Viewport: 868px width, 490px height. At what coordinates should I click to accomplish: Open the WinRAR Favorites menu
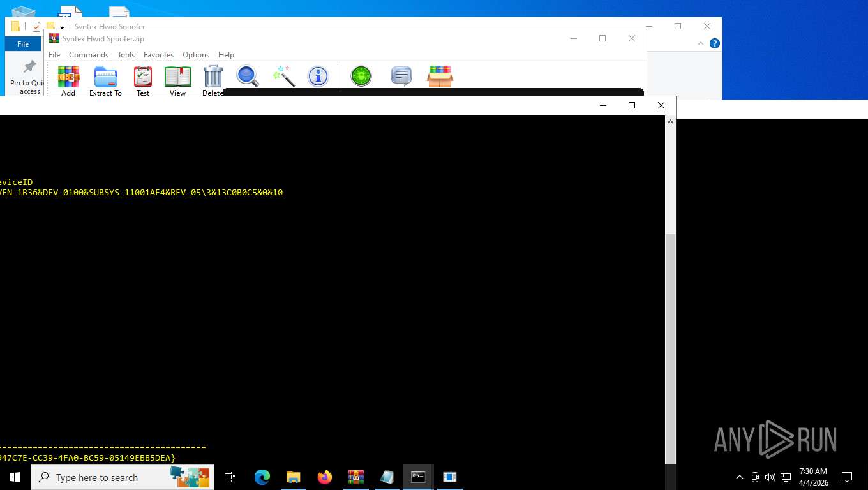coord(158,55)
